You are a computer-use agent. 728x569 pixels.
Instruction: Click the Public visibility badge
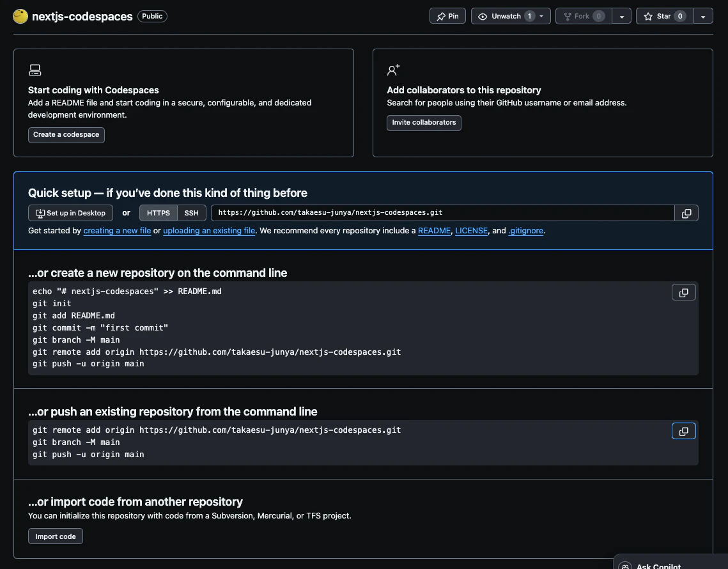(x=152, y=16)
